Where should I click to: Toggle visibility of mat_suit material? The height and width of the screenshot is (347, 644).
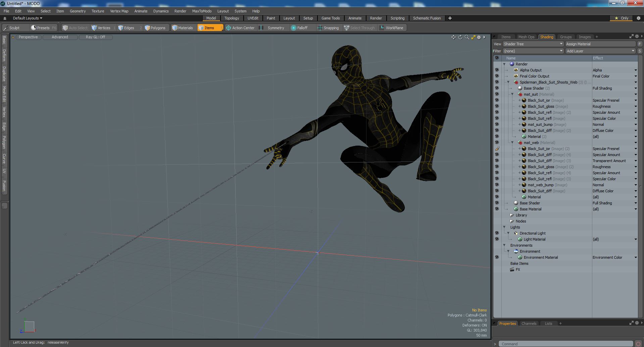[497, 94]
